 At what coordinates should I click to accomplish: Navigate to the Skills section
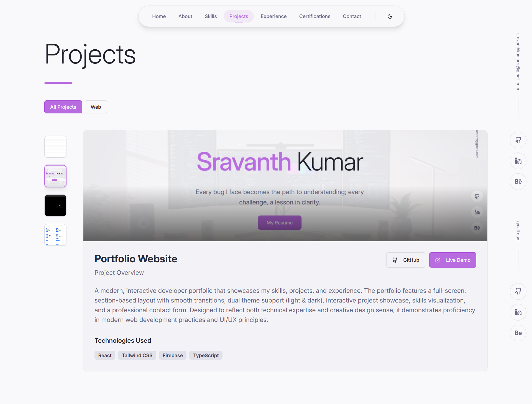[x=211, y=16]
